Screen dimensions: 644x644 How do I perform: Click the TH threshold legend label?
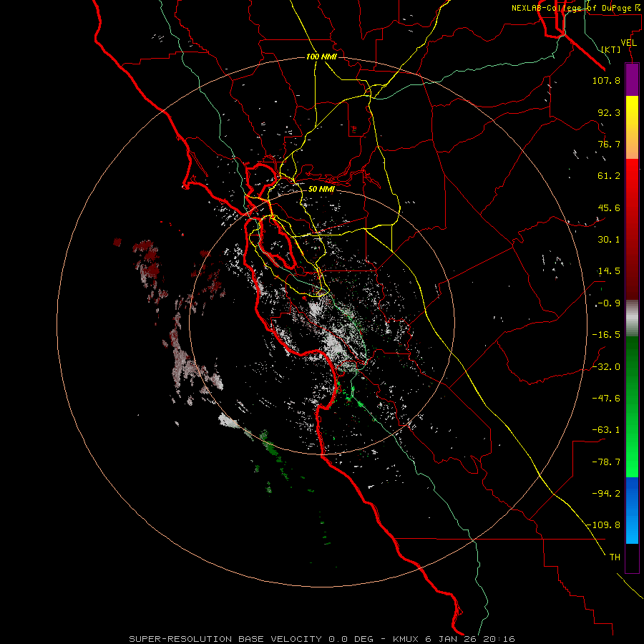tap(615, 557)
